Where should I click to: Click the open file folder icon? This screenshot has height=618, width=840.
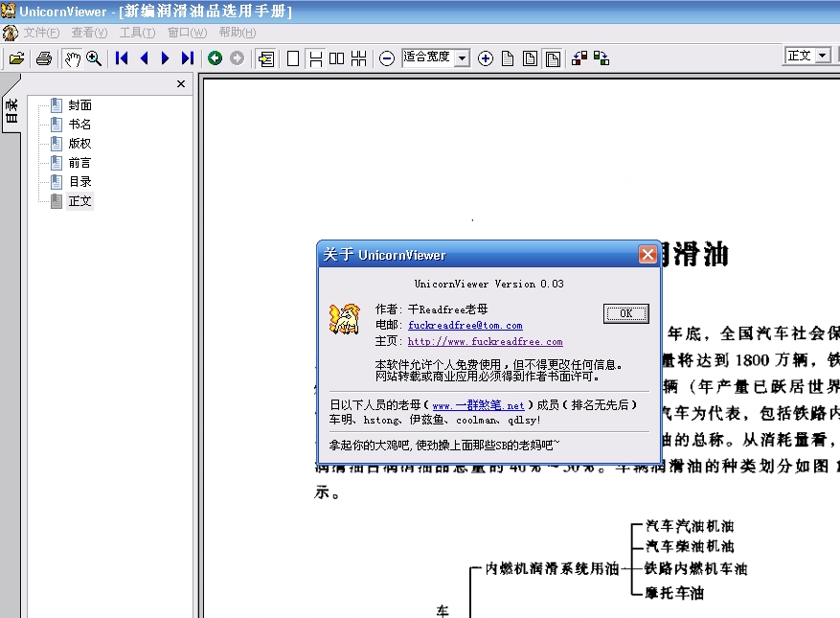point(17,57)
